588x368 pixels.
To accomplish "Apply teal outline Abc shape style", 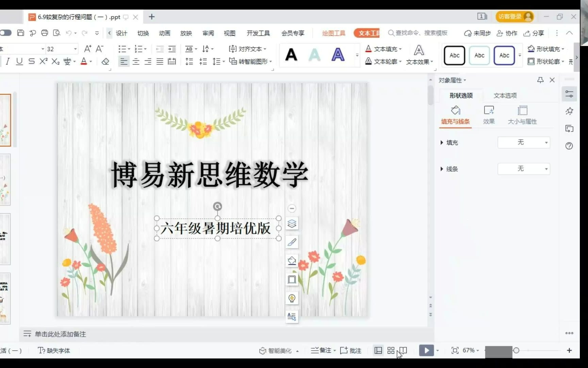I will point(479,55).
